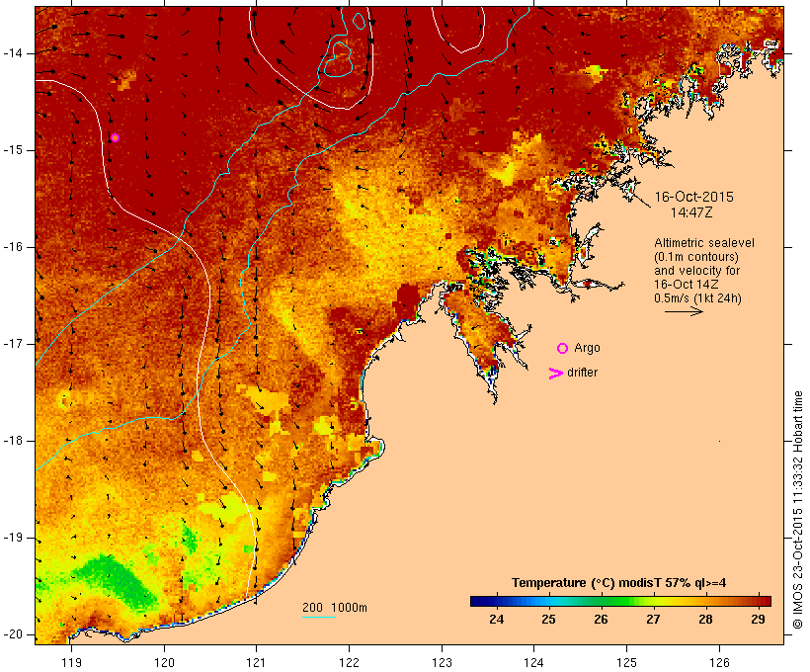Click the 'Argo' legend label

pos(587,348)
